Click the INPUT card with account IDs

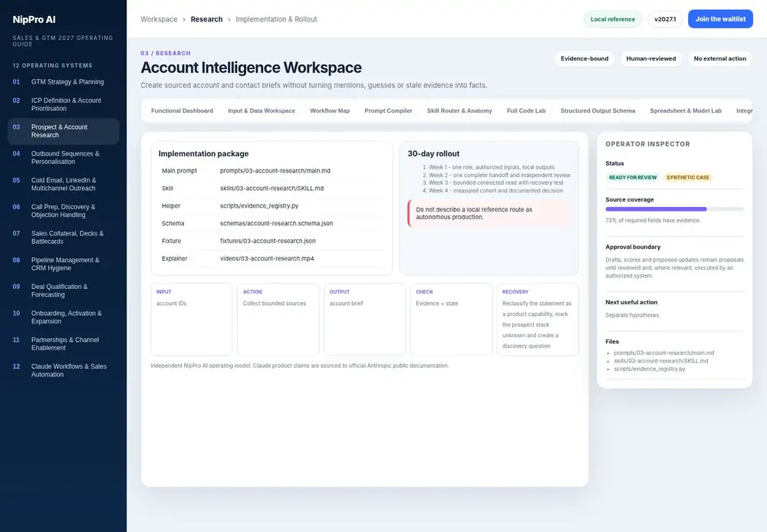pyautogui.click(x=191, y=319)
